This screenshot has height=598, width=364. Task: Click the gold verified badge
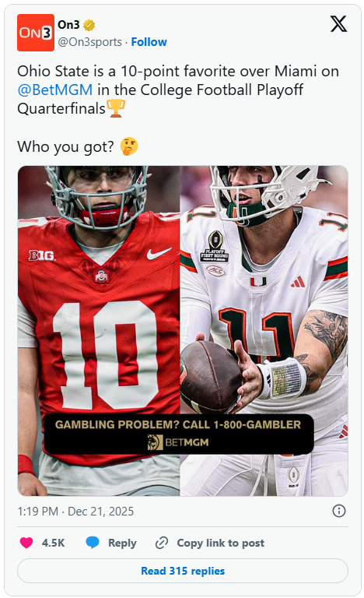(89, 25)
